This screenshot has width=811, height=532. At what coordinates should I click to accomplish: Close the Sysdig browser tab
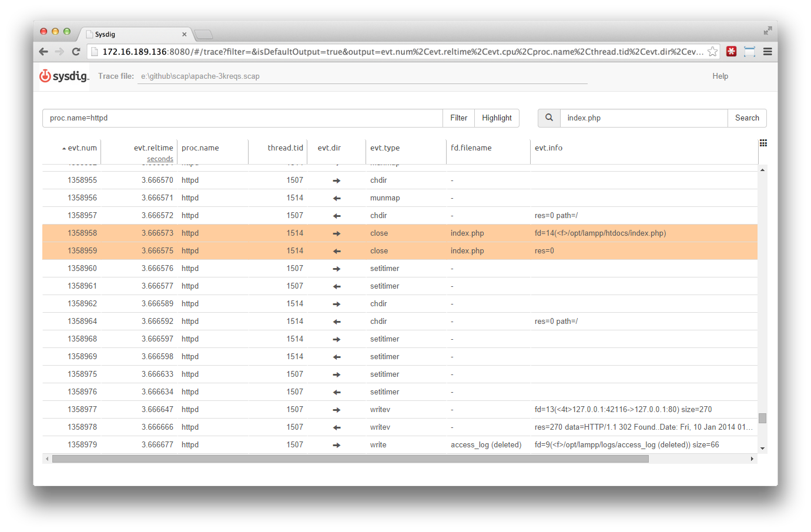pyautogui.click(x=184, y=34)
